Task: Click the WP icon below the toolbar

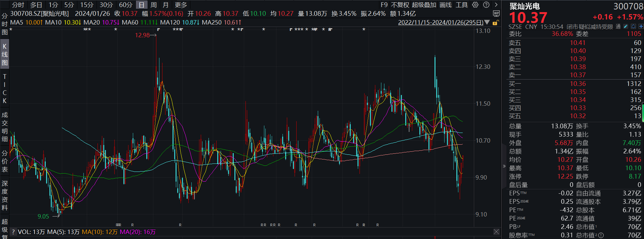Action: [x=496, y=13]
